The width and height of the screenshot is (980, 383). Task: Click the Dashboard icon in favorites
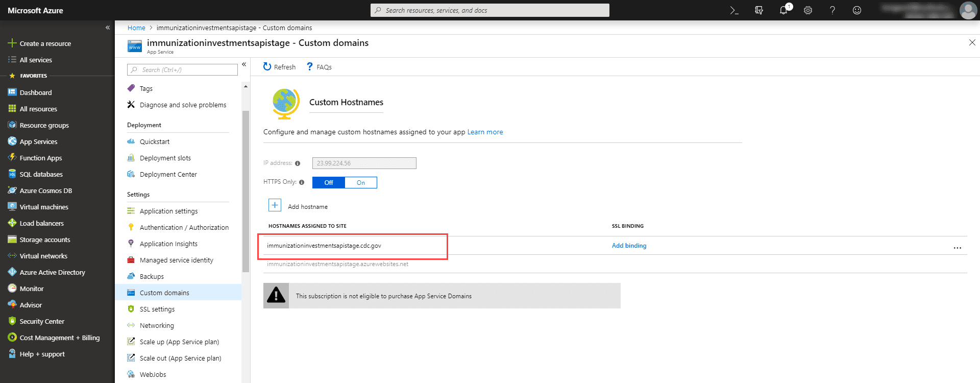pyautogui.click(x=12, y=92)
